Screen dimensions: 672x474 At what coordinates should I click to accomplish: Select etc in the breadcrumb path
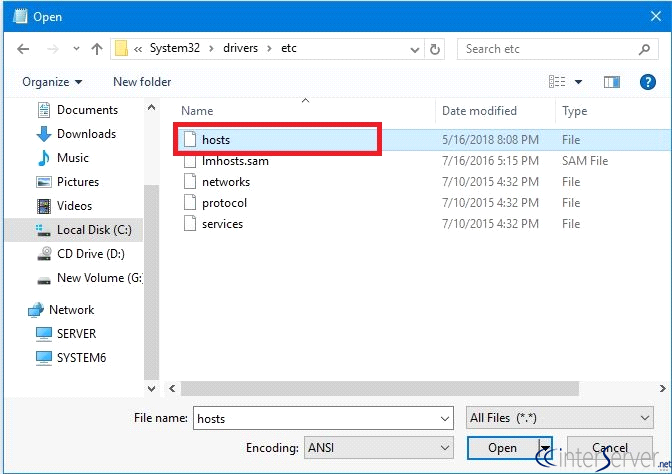[x=289, y=48]
